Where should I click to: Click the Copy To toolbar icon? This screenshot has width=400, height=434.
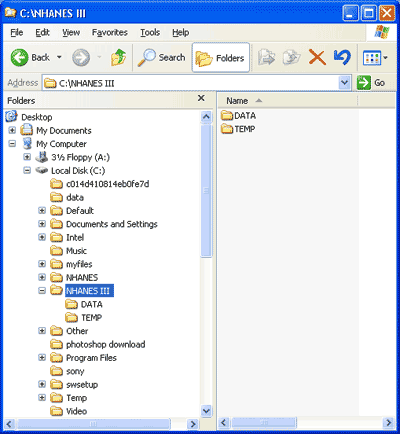[x=292, y=58]
